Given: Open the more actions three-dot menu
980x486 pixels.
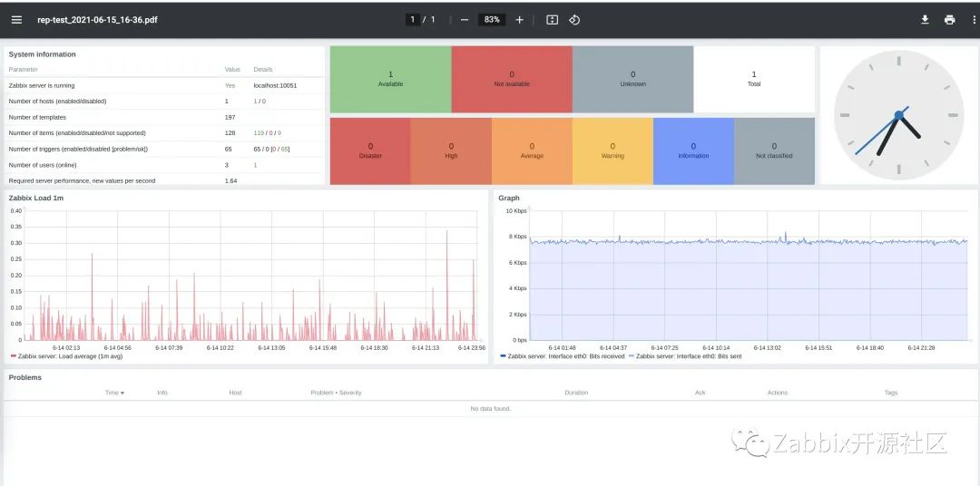Looking at the screenshot, I should (x=975, y=19).
